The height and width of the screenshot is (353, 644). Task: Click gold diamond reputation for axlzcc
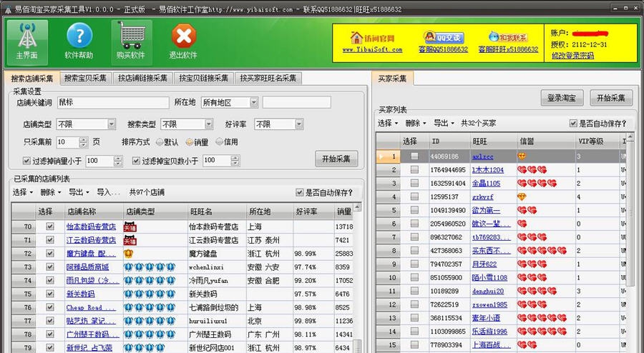click(x=522, y=156)
